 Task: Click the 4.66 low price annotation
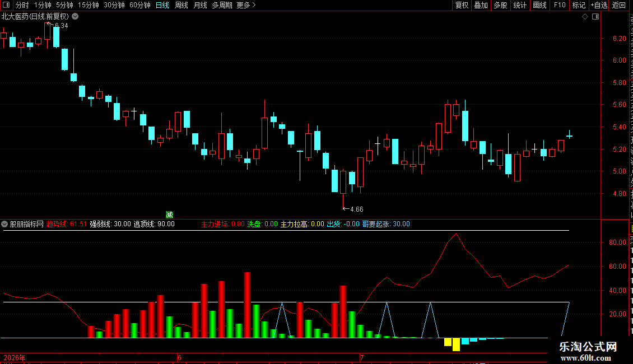pos(356,209)
